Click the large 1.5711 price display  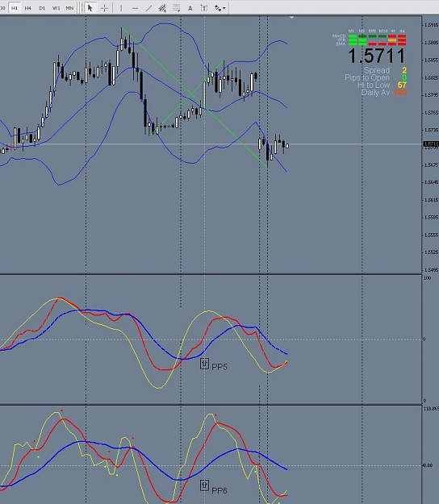click(377, 56)
